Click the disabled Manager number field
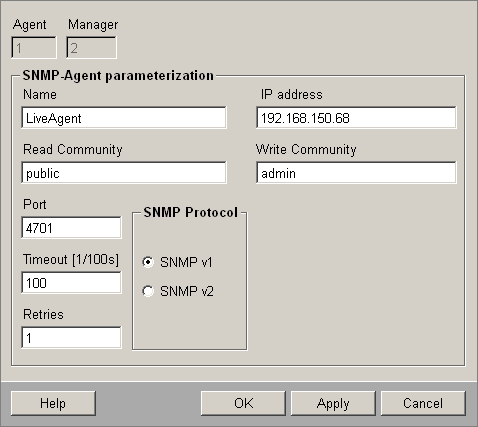Image resolution: width=478 pixels, height=427 pixels. (x=91, y=48)
